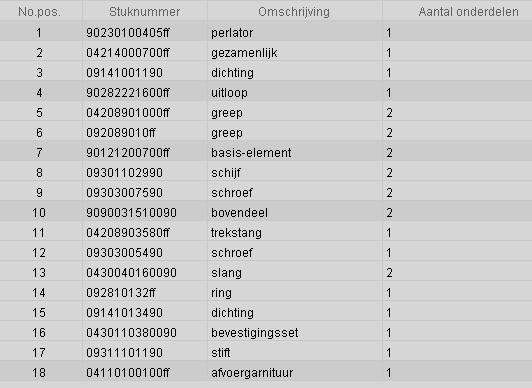Select part number 04214000700ff
532x388 pixels.
coord(128,53)
